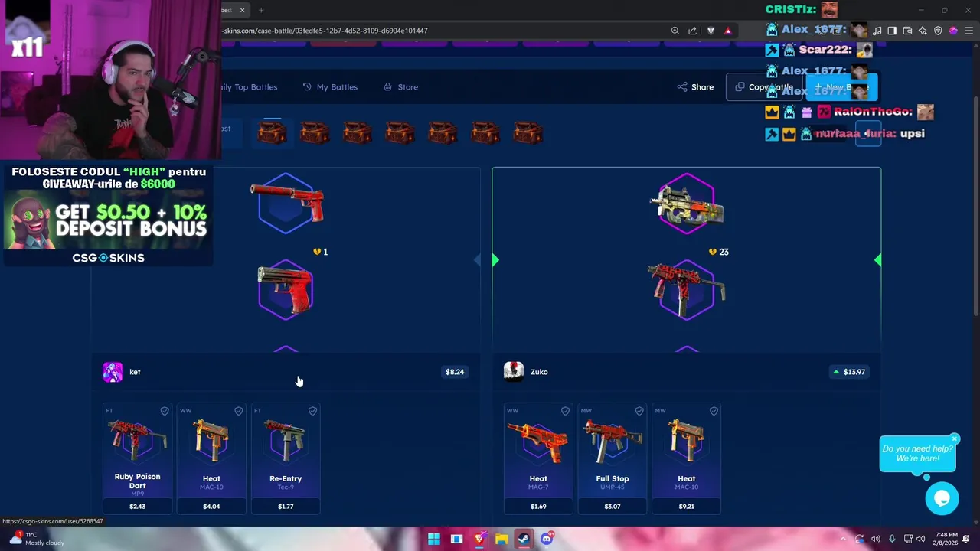
Task: Open the Store tab
Action: pos(400,87)
